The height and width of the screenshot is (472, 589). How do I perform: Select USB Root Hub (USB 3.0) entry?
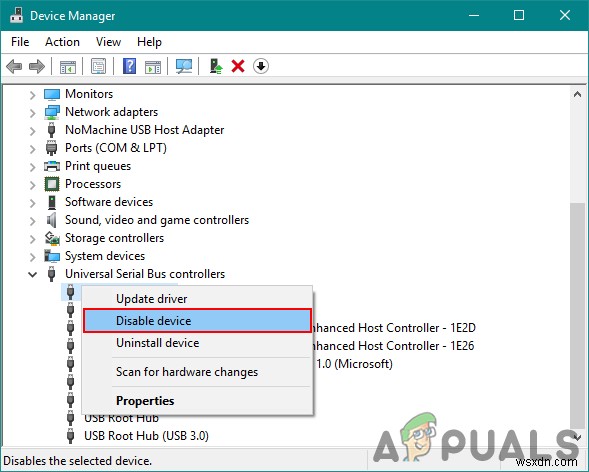146,436
